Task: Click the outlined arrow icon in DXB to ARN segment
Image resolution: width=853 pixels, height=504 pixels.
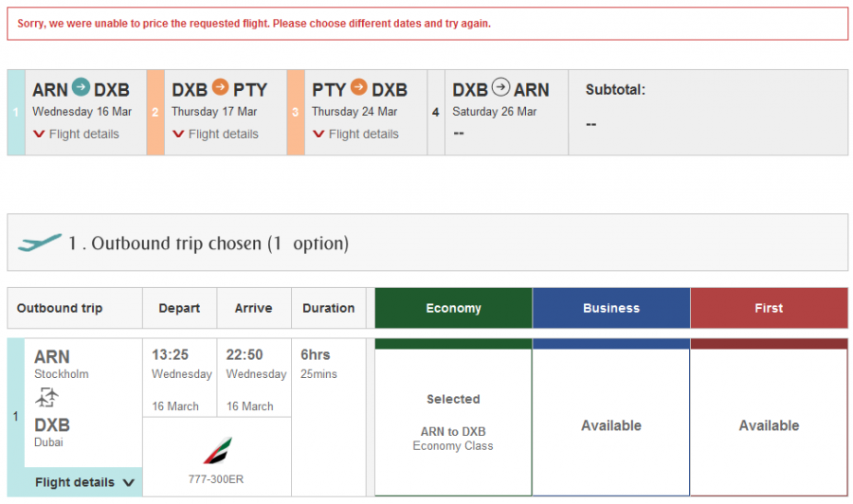Action: [500, 89]
